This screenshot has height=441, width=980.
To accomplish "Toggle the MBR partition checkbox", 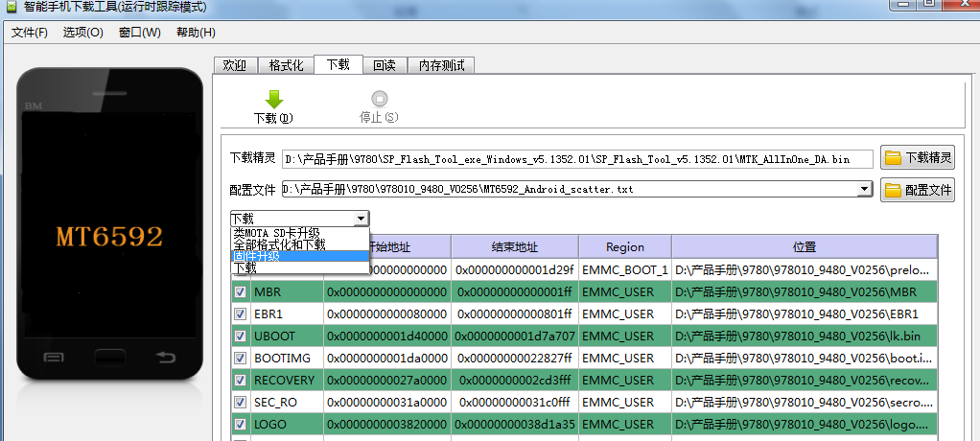I will (240, 291).
